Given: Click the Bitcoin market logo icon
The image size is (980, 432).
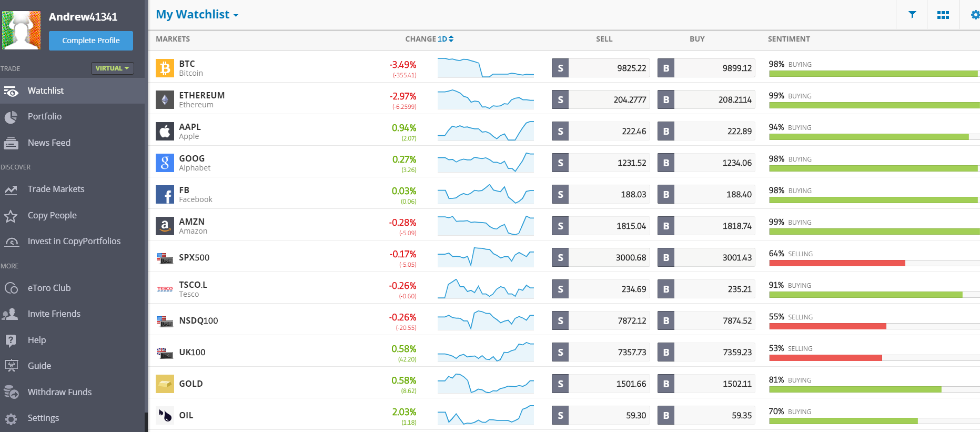Looking at the screenshot, I should 165,68.
